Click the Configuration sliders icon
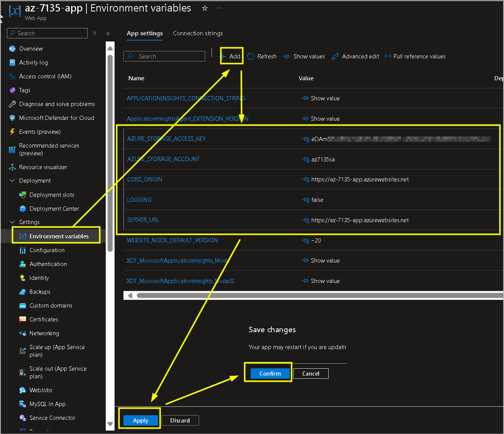The image size is (504, 434). pos(23,250)
